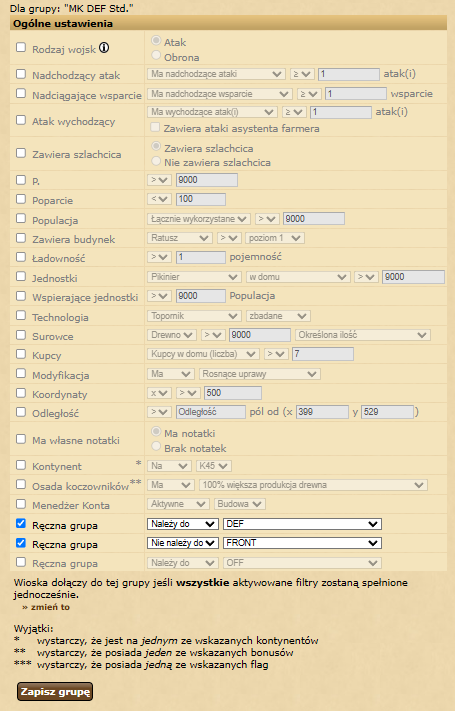This screenshot has height=711, width=455.
Task: Open the Budowa dropdown in Menedżer Konta
Action: (x=240, y=504)
